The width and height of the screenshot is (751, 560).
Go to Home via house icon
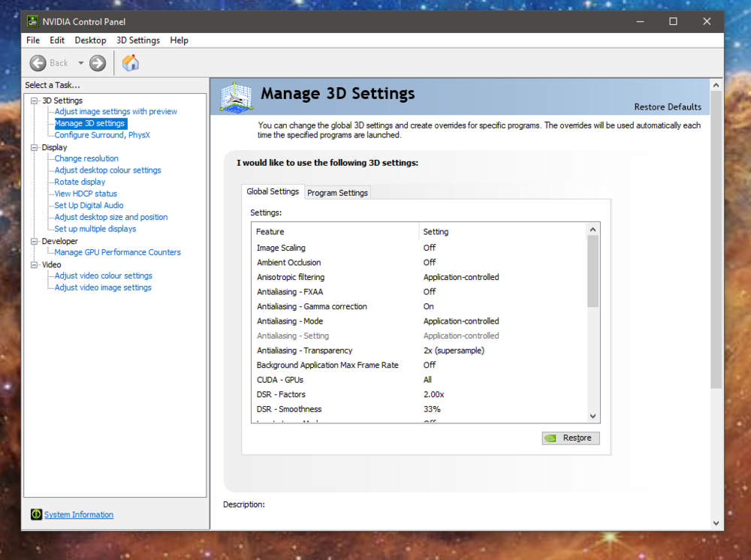click(130, 63)
